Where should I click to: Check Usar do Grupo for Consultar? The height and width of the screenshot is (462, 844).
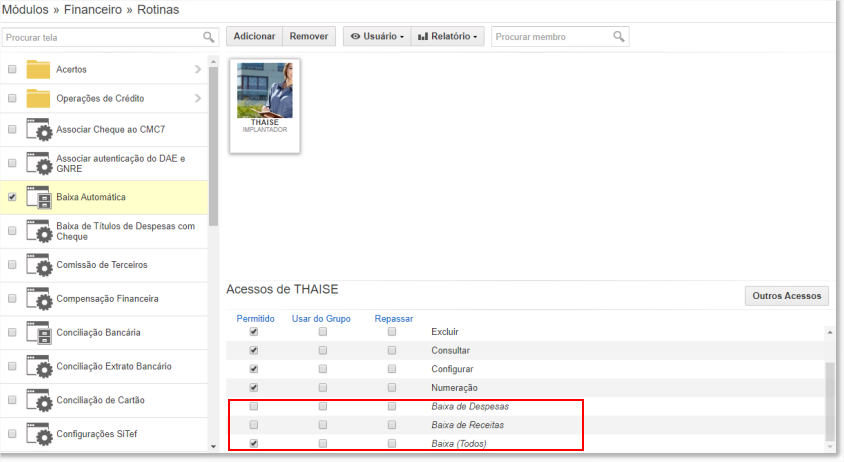coord(322,350)
